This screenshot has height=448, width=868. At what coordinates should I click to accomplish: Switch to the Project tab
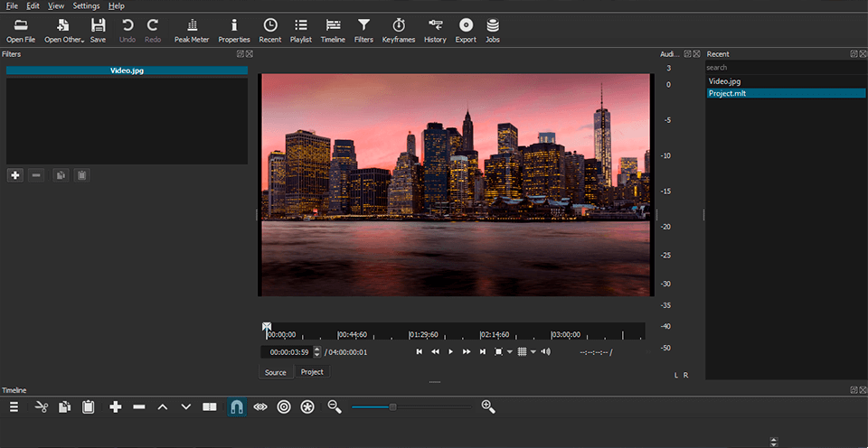(x=312, y=371)
